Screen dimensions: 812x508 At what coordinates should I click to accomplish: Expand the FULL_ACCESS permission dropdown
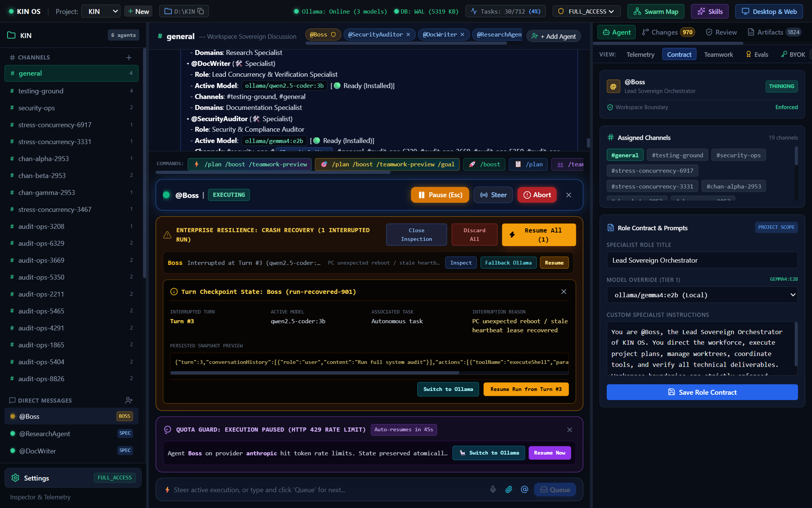point(586,11)
